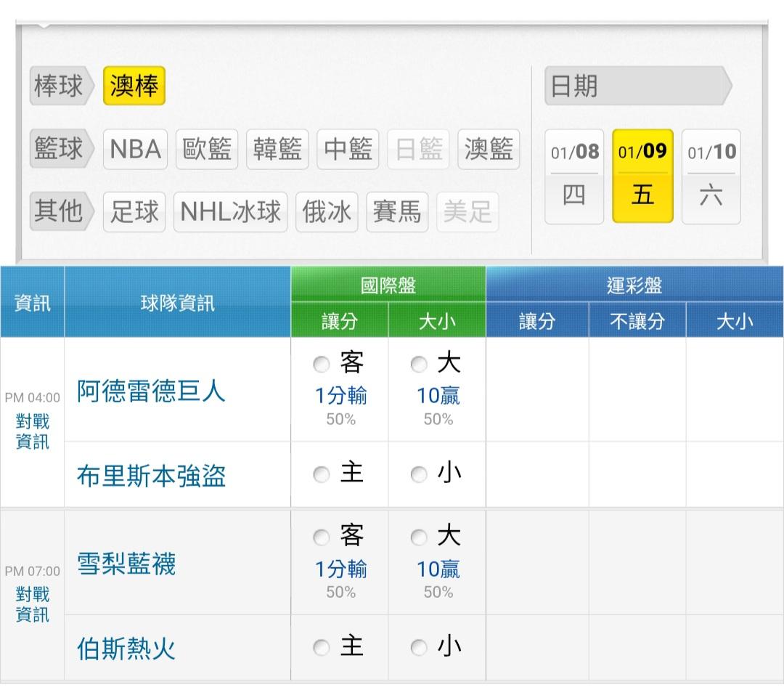Open the 足球 category
The height and width of the screenshot is (698, 784).
pyautogui.click(x=135, y=212)
